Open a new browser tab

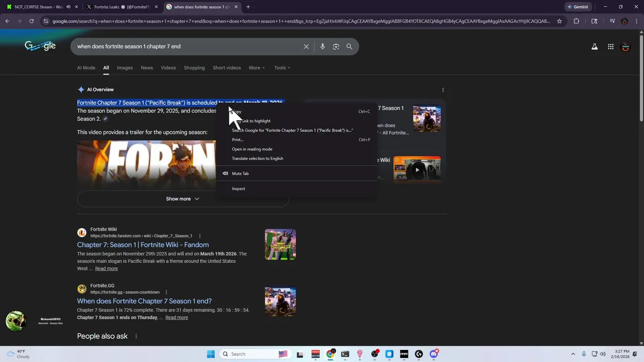[248, 7]
